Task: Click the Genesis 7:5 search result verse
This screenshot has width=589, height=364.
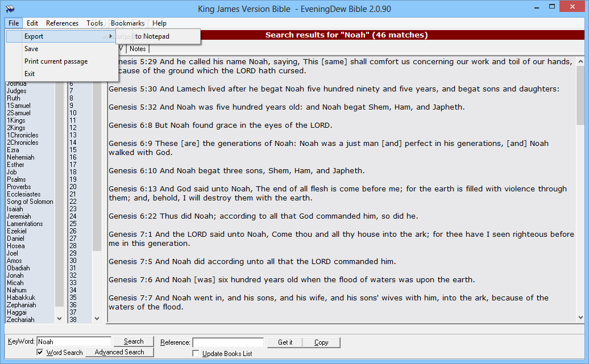Action: click(252, 262)
